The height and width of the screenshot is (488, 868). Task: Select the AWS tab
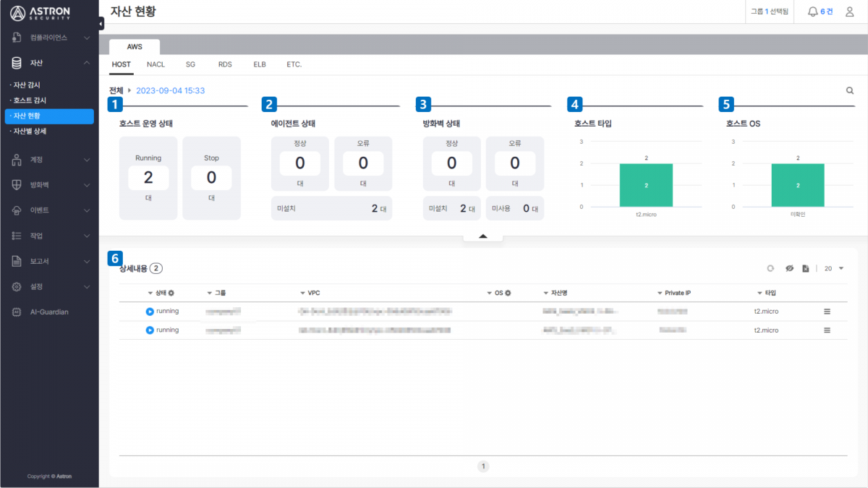pyautogui.click(x=135, y=46)
